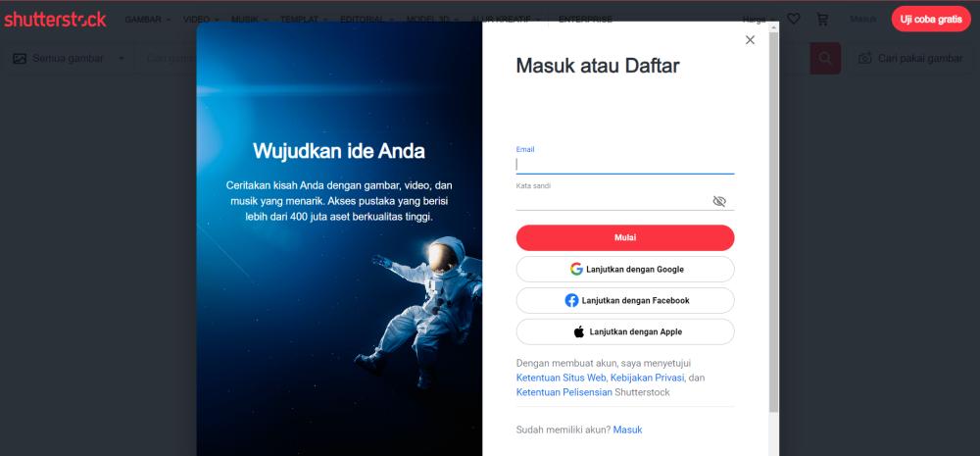Viewport: 980px width, 456px height.
Task: Open the ENTERPRISE menu item
Action: point(586,20)
